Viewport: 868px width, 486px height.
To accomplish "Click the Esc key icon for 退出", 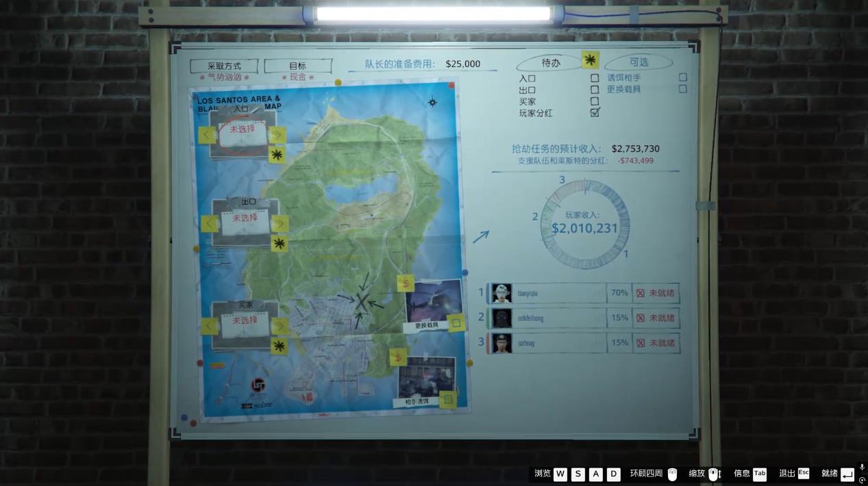I will (x=804, y=473).
